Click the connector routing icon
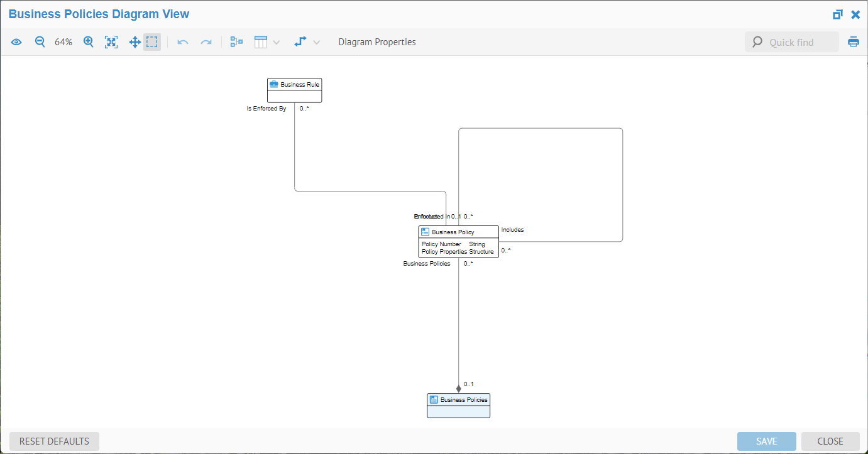Viewport: 868px width, 454px height. 300,42
